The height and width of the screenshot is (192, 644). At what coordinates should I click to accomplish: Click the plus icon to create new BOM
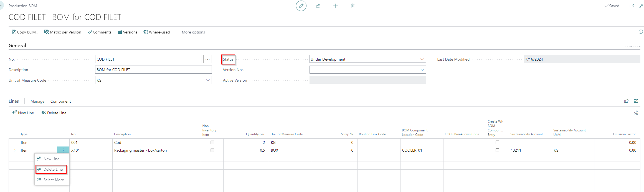pos(335,6)
